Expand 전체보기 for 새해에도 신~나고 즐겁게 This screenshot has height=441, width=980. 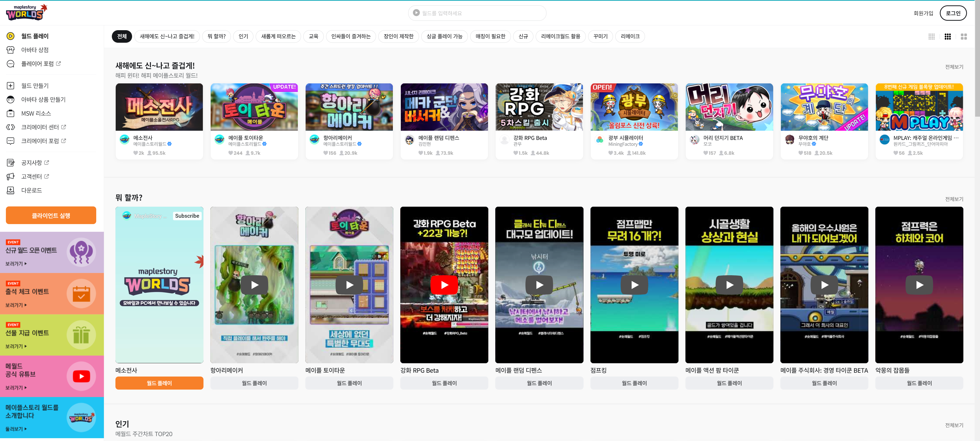(x=954, y=67)
